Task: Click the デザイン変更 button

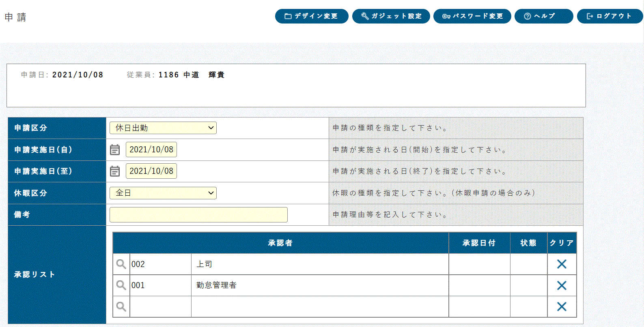Action: point(312,16)
